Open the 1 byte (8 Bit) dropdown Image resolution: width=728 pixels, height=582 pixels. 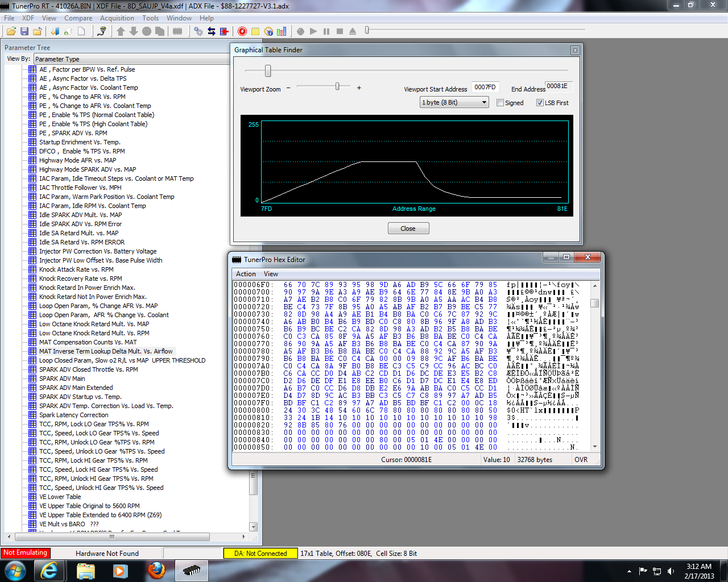tap(454, 102)
